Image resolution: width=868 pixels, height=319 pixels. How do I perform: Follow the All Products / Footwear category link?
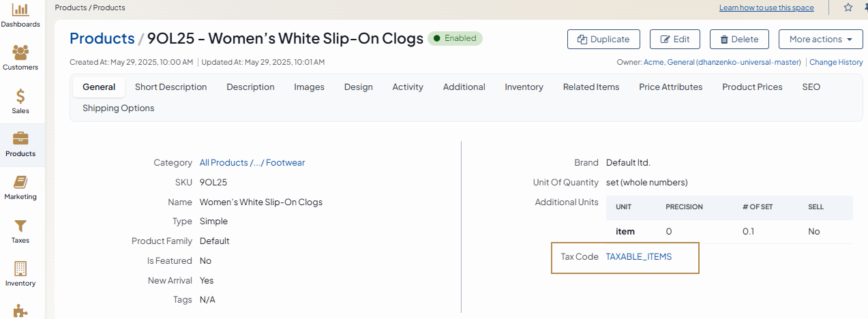click(x=252, y=163)
